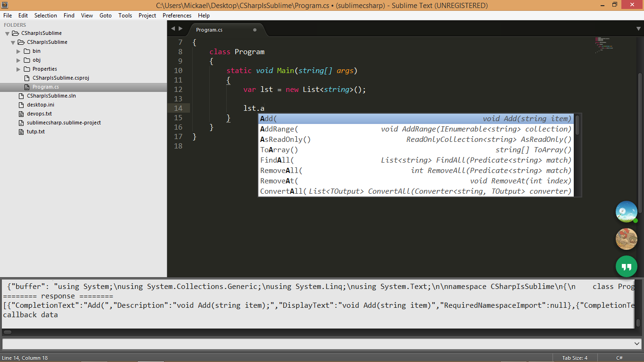This screenshot has width=644, height=362.
Task: Choose the AsReadOnly() completion
Action: [416, 140]
